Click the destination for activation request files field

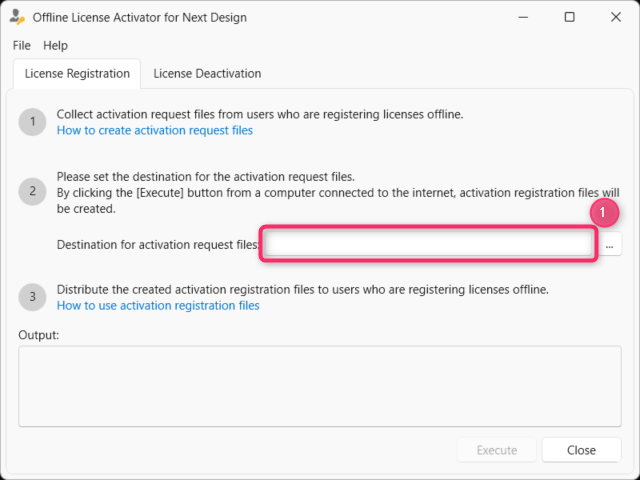tap(429, 244)
